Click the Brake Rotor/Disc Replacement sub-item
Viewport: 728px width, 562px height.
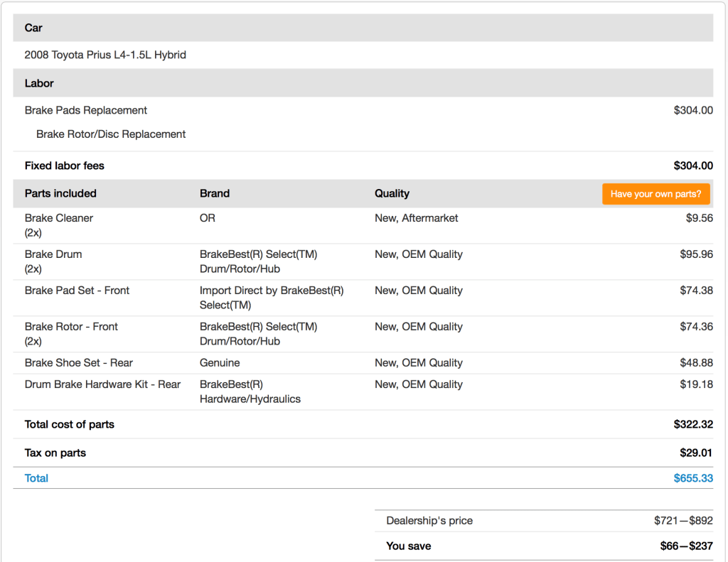[x=111, y=134]
